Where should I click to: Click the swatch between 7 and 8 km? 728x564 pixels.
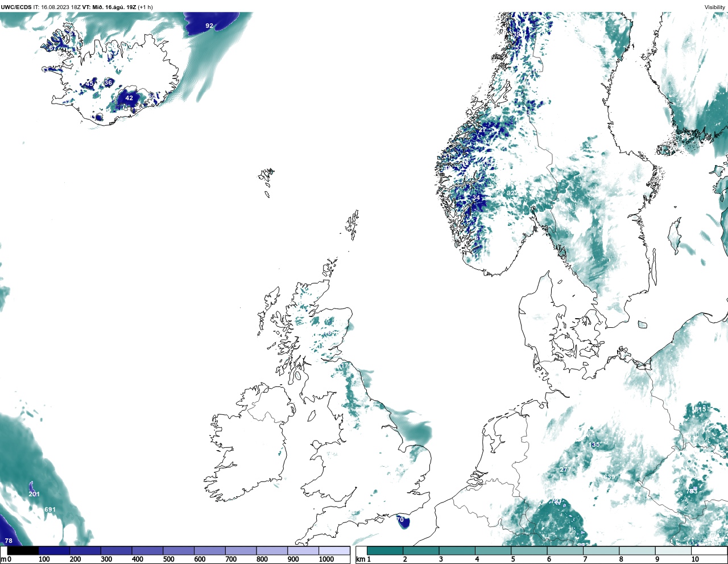click(601, 551)
